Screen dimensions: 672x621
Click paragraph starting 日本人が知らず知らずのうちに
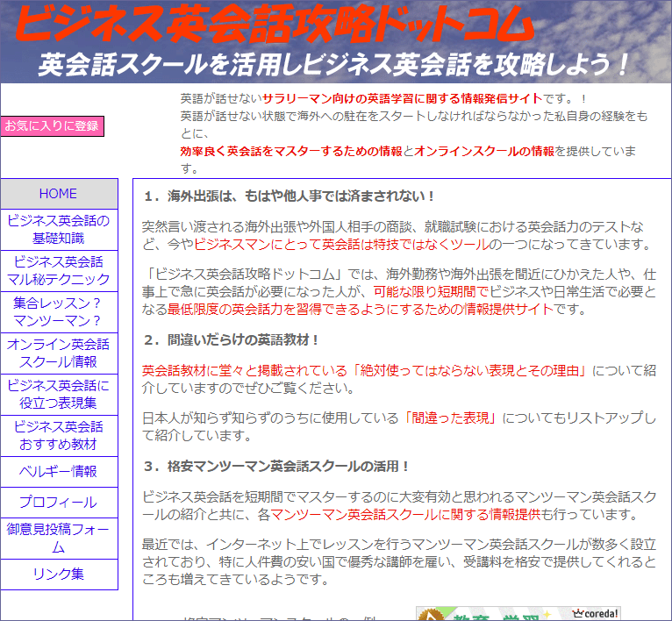(399, 426)
